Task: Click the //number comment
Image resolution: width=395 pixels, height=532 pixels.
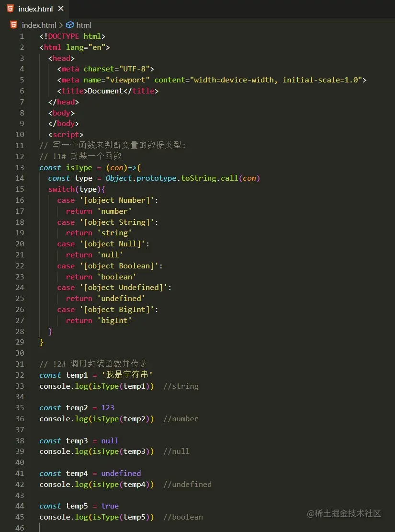Action: tap(181, 419)
